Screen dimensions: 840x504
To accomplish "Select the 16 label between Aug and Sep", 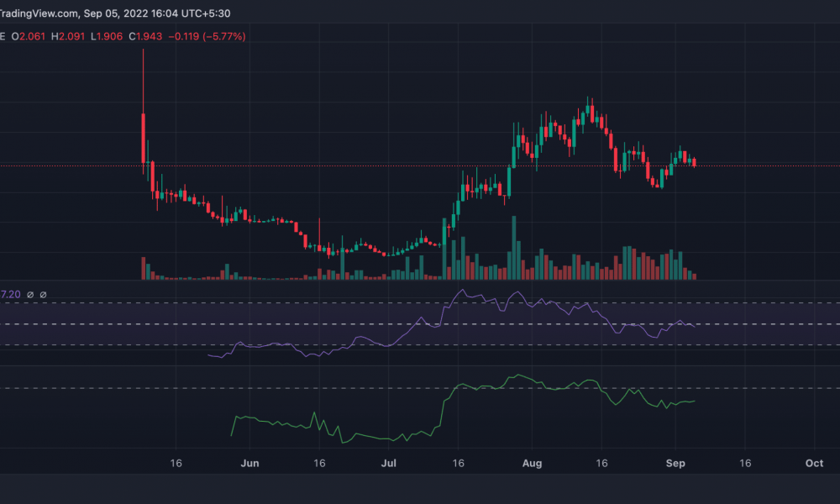I will click(601, 464).
